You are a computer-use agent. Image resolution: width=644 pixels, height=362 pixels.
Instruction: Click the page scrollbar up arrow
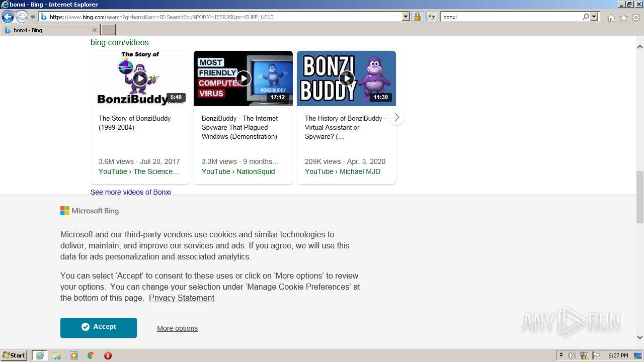[x=640, y=47]
